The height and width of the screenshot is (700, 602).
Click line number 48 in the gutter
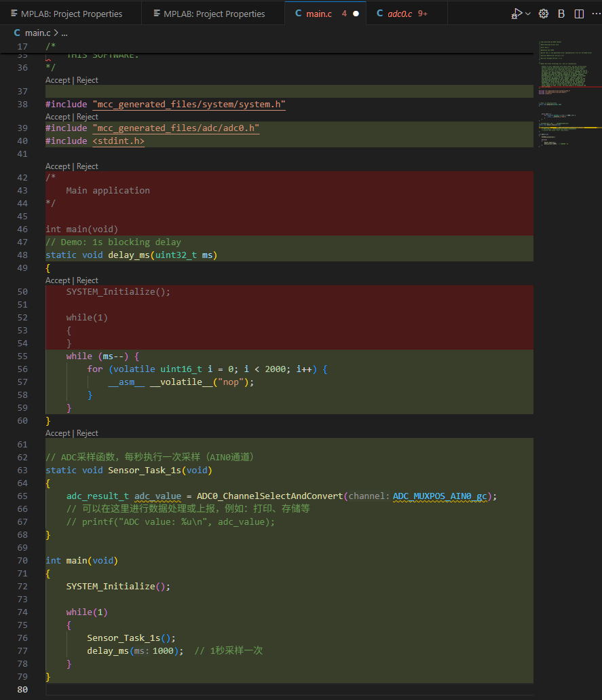point(22,255)
